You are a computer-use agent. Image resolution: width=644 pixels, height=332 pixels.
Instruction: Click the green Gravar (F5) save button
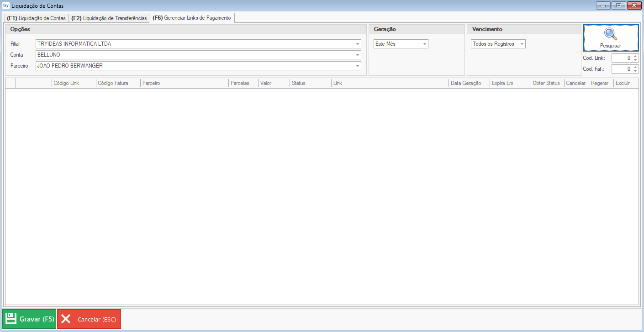coord(30,319)
